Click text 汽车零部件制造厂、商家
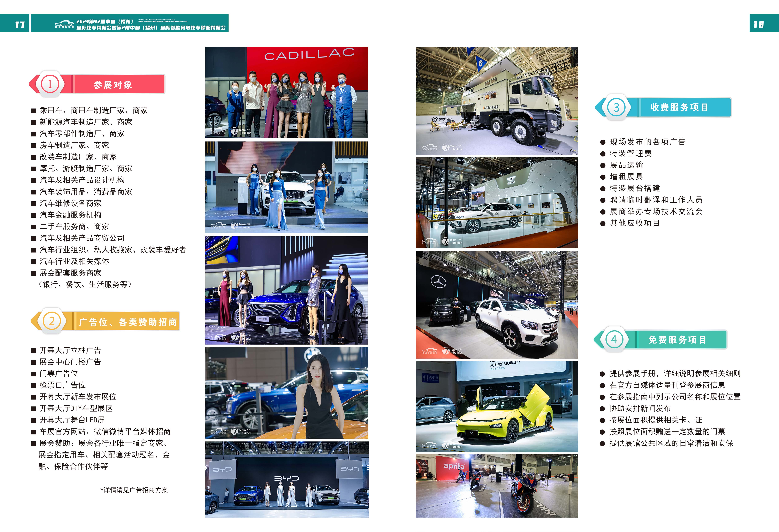 (x=82, y=134)
